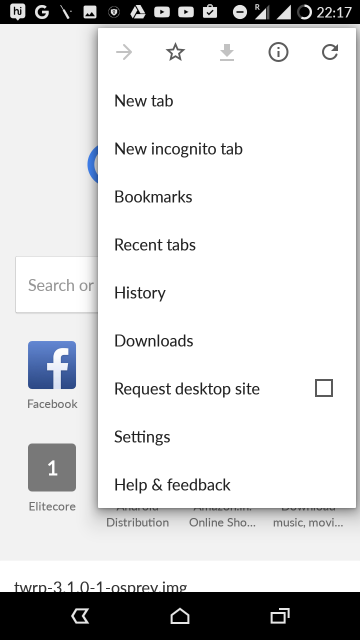
Task: Tap the Search or type URL box
Action: click(56, 285)
